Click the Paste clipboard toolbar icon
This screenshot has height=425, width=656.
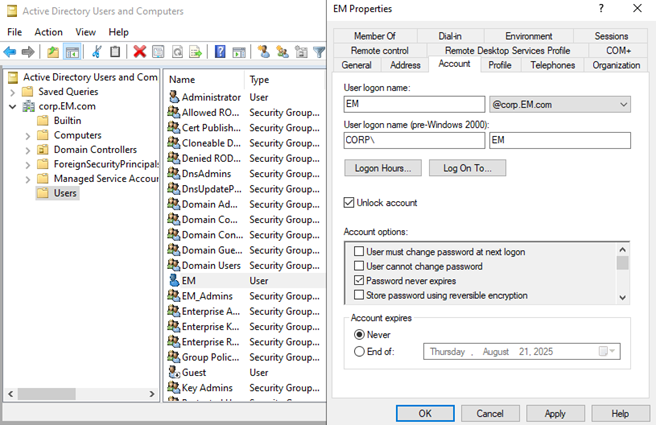click(115, 52)
